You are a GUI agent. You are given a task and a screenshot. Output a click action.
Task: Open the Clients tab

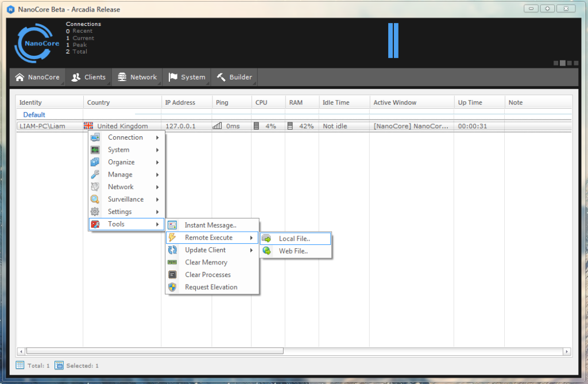88,77
